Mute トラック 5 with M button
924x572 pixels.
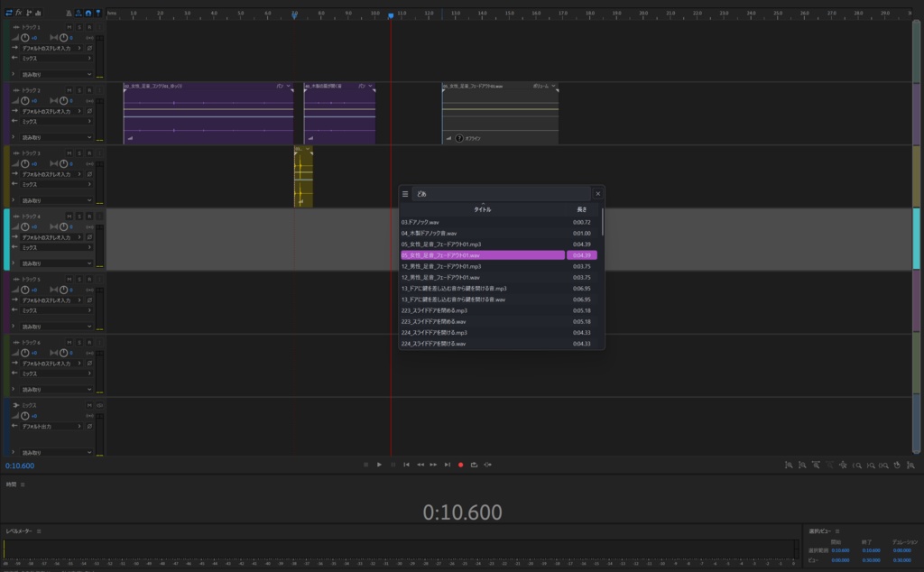(x=69, y=279)
